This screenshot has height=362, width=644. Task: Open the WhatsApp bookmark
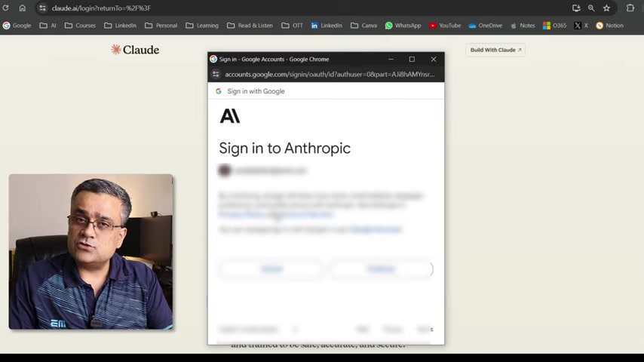[x=403, y=26]
